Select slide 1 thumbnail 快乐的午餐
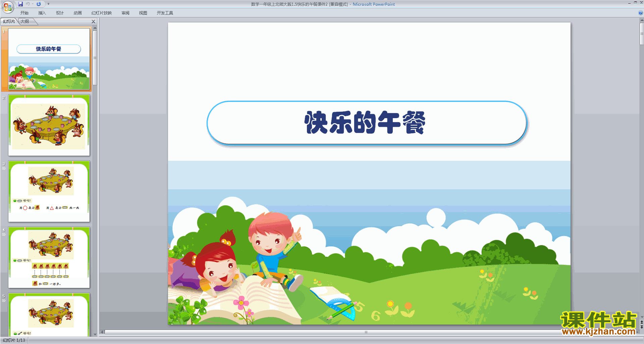The height and width of the screenshot is (344, 644). coord(49,59)
